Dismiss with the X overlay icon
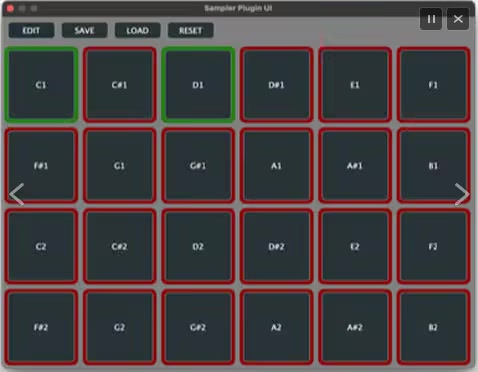This screenshot has width=478, height=372. pyautogui.click(x=458, y=19)
